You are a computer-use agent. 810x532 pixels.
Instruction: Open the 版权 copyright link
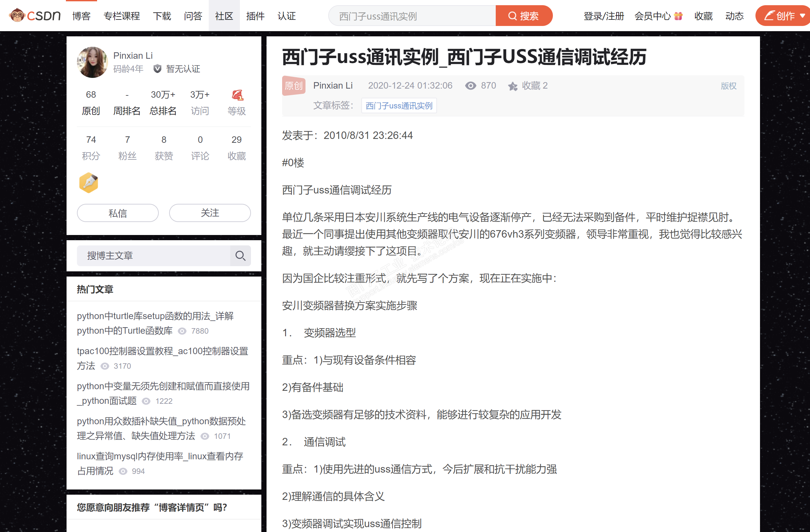pyautogui.click(x=728, y=86)
